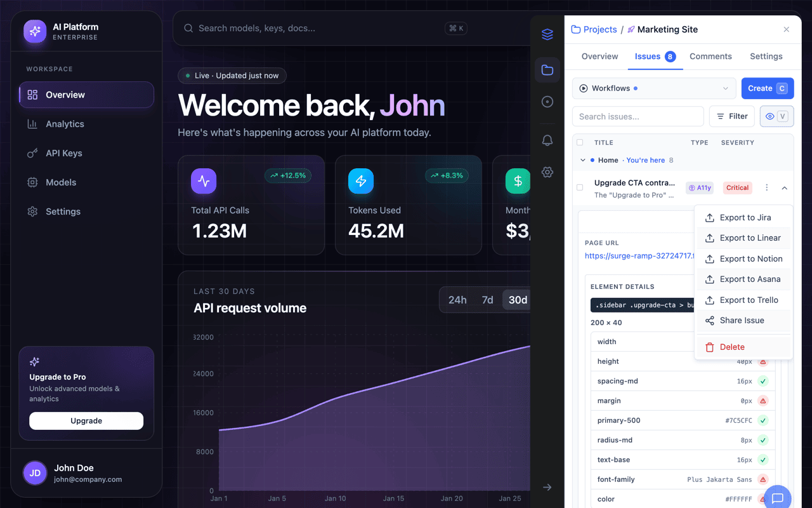Click the Tokens Used lightning icon
Screen dimensions: 812x508
(x=361, y=181)
